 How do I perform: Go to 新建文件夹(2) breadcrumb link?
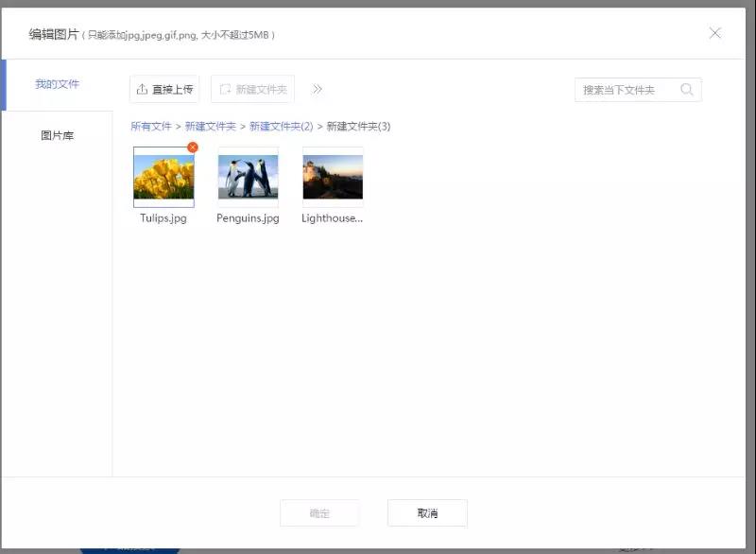coord(281,127)
